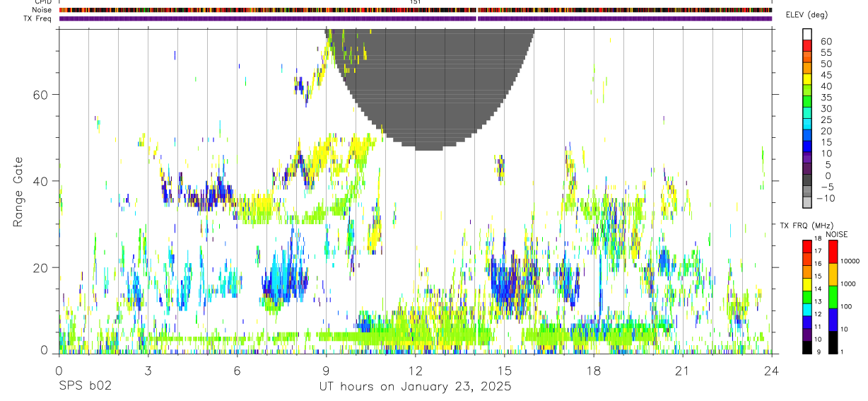Select the '45' label on the ELEV scale
Viewport: 868px width, 401px height.
(x=826, y=75)
